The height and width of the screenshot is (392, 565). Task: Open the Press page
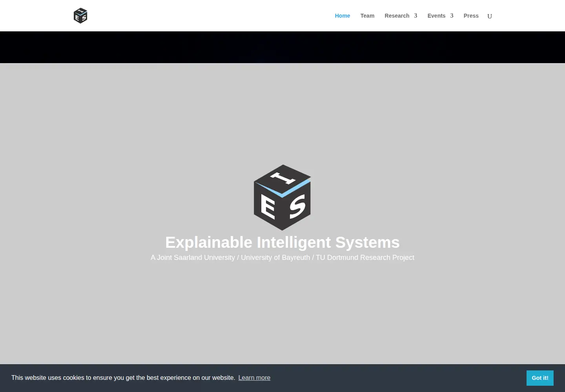[471, 16]
